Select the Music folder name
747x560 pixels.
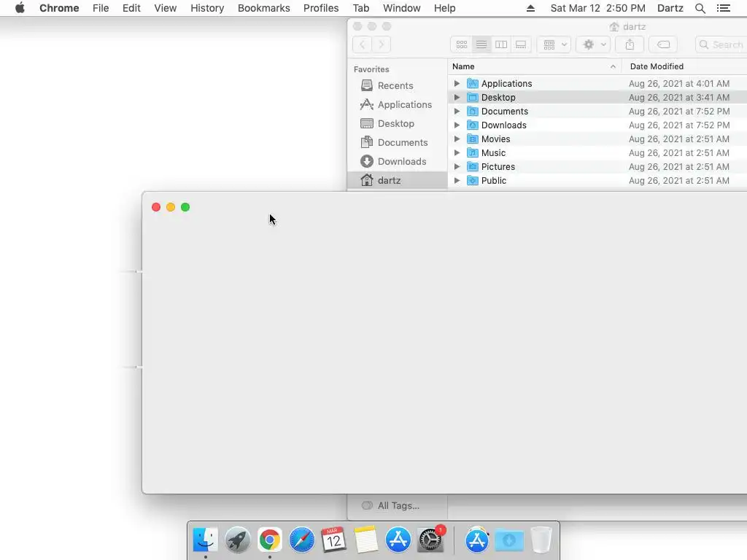pos(493,153)
